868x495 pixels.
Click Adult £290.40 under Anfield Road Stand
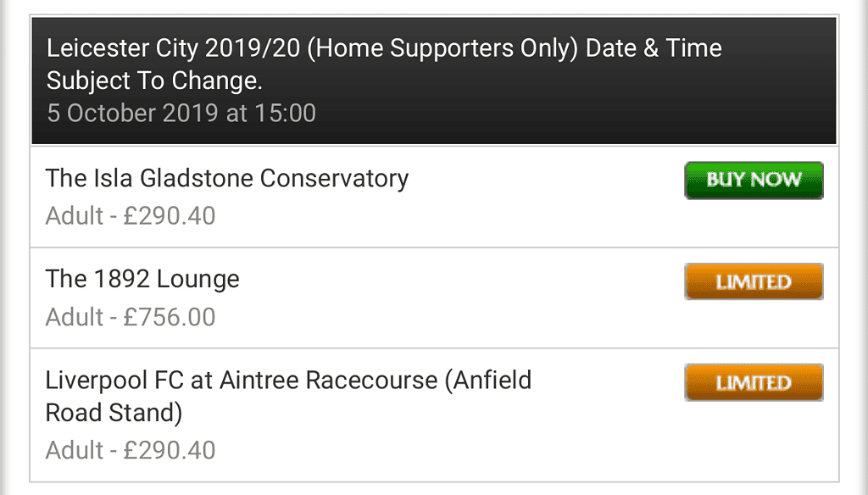tap(130, 450)
